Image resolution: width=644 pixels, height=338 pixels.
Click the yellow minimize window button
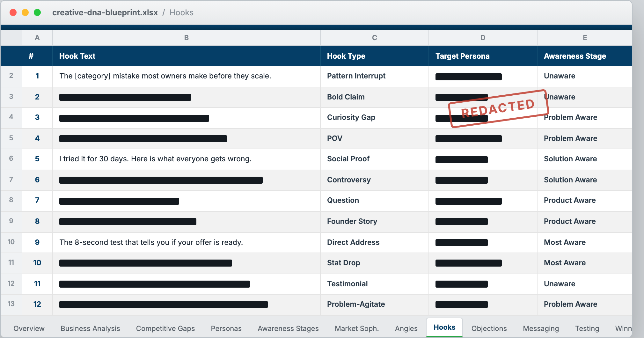tap(25, 12)
